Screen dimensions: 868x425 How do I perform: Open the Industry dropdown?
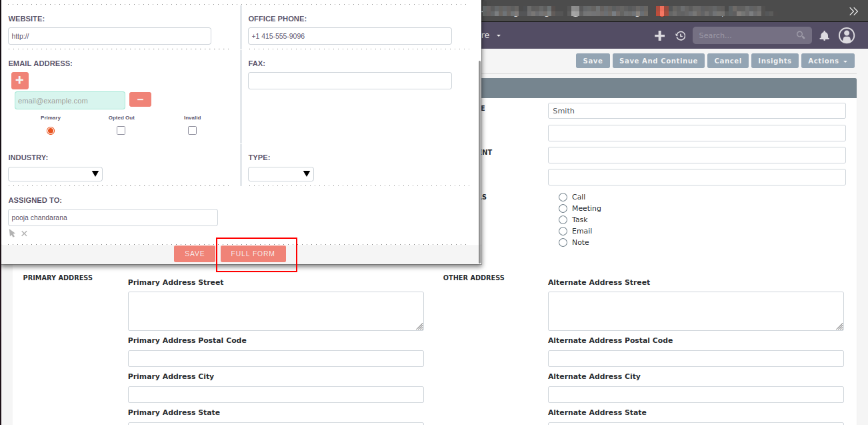(x=55, y=174)
